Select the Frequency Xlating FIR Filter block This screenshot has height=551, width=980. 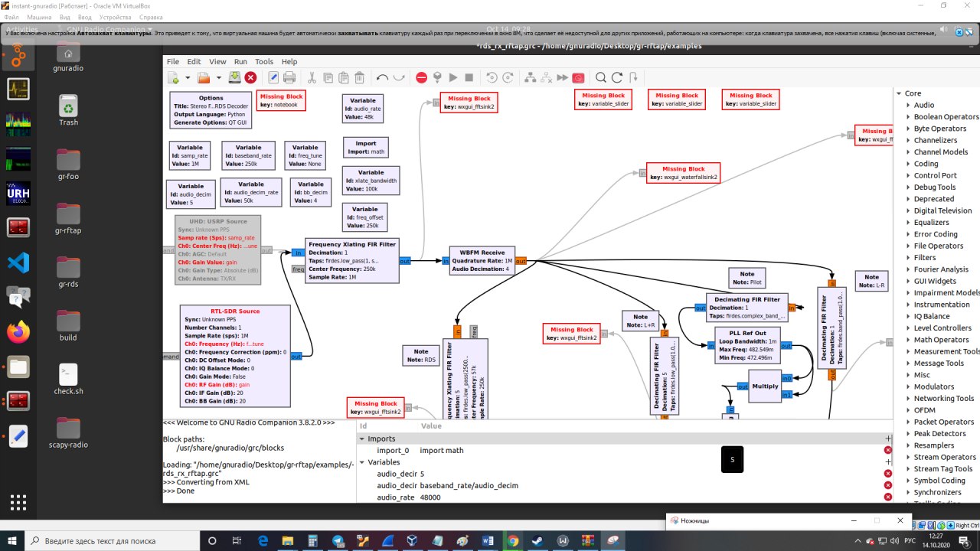(352, 260)
